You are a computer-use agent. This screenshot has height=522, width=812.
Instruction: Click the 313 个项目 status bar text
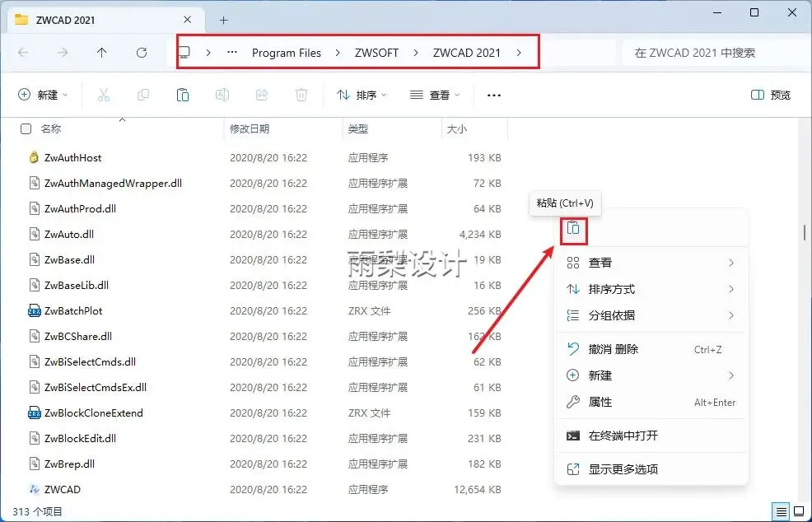(37, 511)
